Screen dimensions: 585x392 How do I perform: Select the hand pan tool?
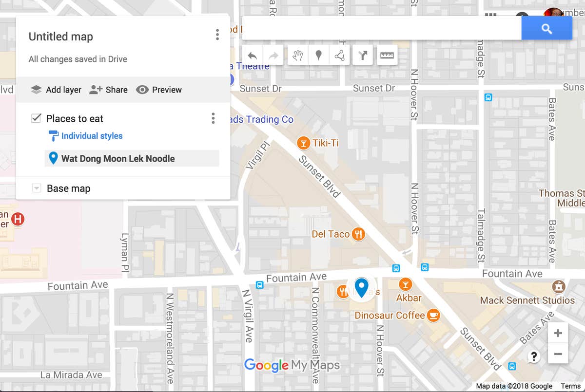point(297,55)
